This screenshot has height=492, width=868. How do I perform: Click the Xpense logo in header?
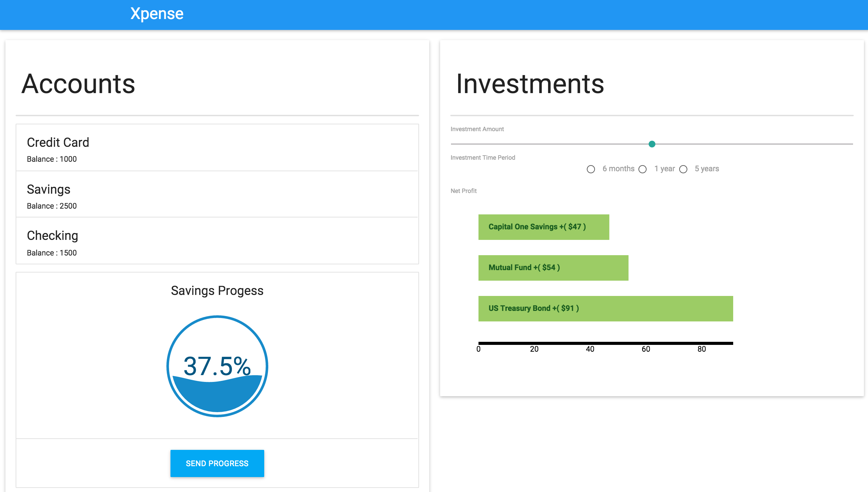click(x=157, y=14)
